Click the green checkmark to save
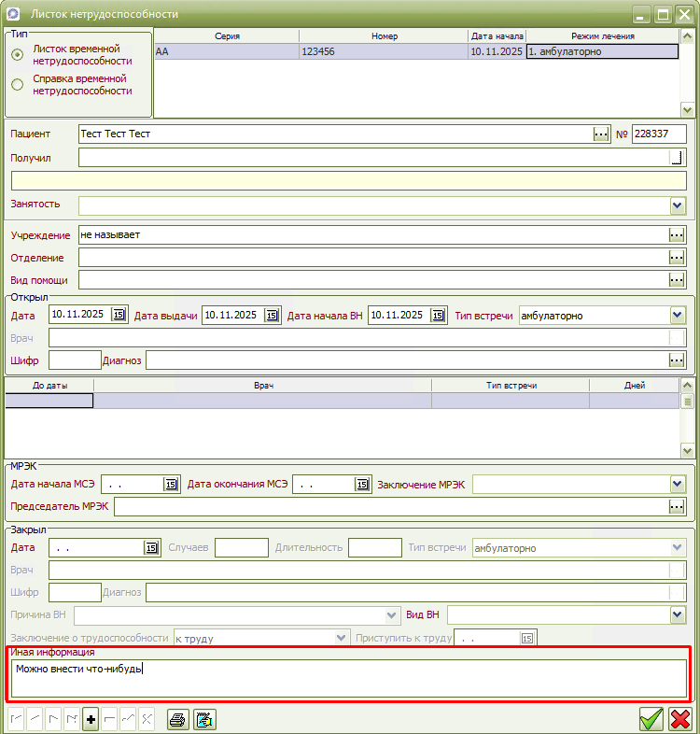Image resolution: width=700 pixels, height=734 pixels. 651,719
